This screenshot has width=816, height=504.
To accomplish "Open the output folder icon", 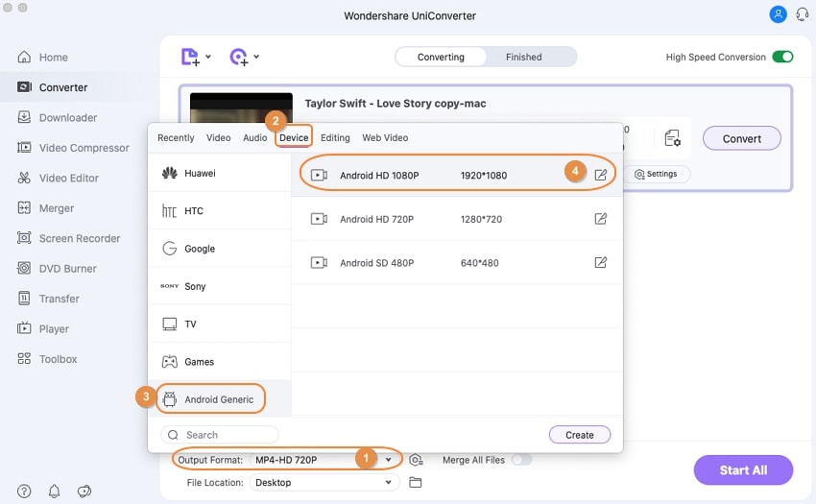I will (x=416, y=483).
